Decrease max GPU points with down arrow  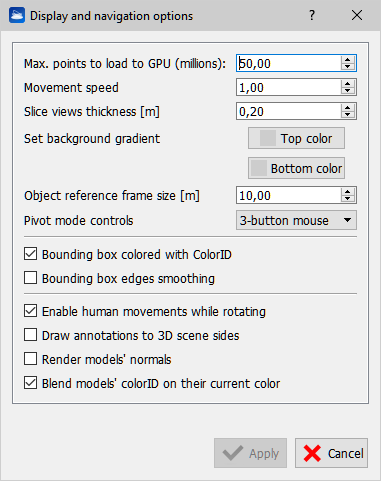[x=348, y=66]
